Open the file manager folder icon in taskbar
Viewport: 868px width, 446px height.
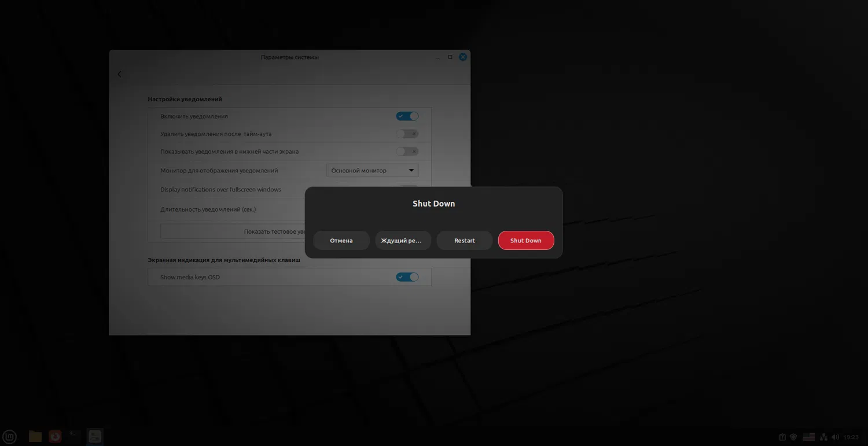pos(35,437)
